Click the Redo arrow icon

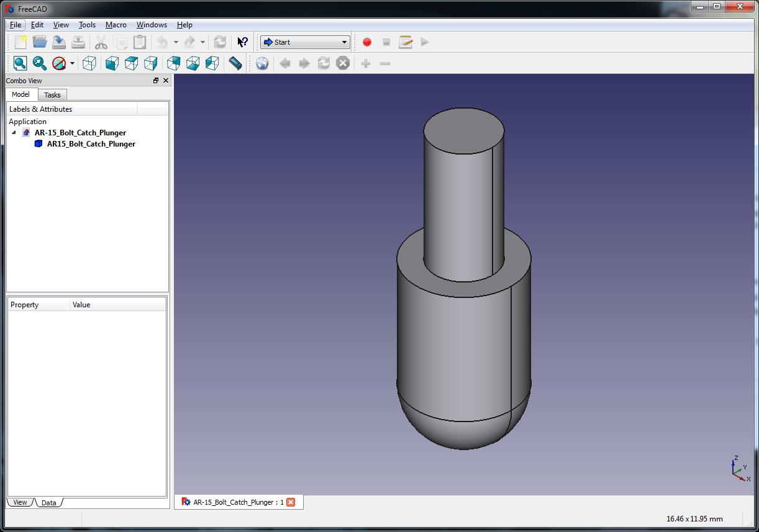point(189,42)
